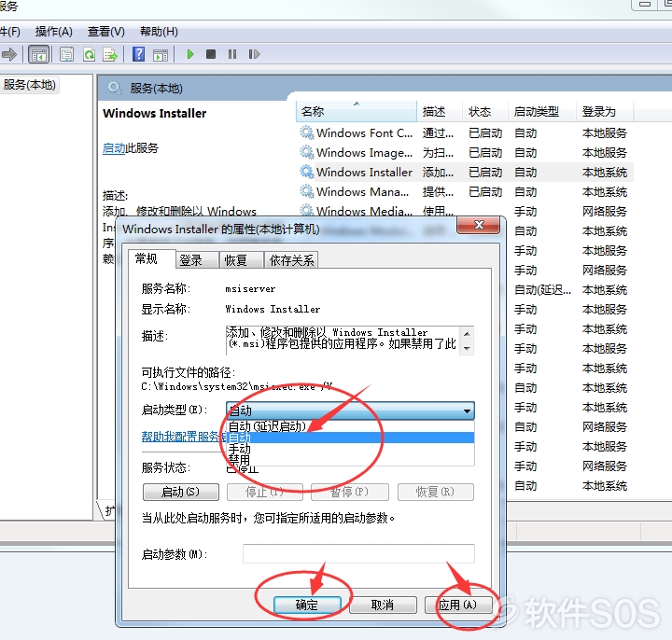Click the export list toolbar icon

(110, 55)
